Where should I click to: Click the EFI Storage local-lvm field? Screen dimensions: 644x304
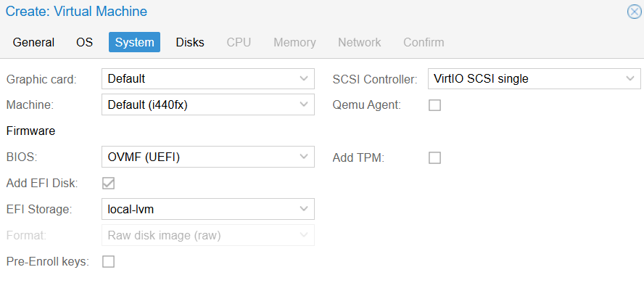click(x=197, y=210)
